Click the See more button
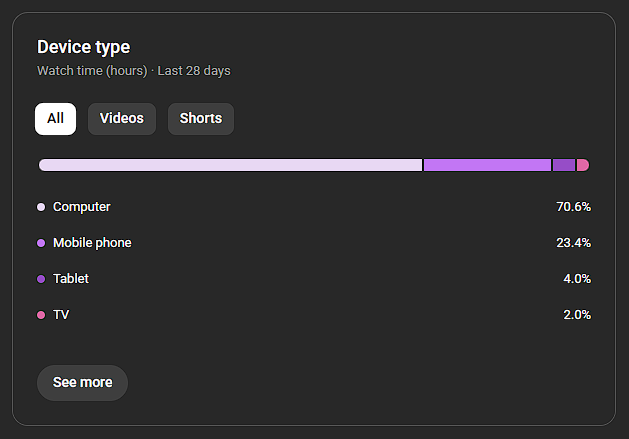The width and height of the screenshot is (629, 439). (82, 382)
